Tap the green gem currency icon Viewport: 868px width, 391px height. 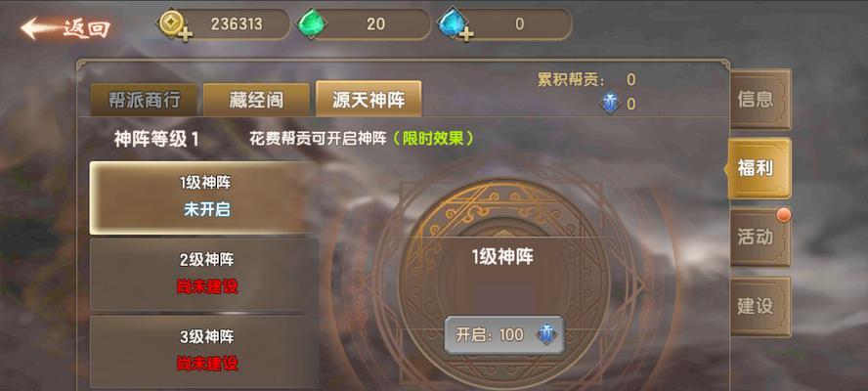click(313, 24)
